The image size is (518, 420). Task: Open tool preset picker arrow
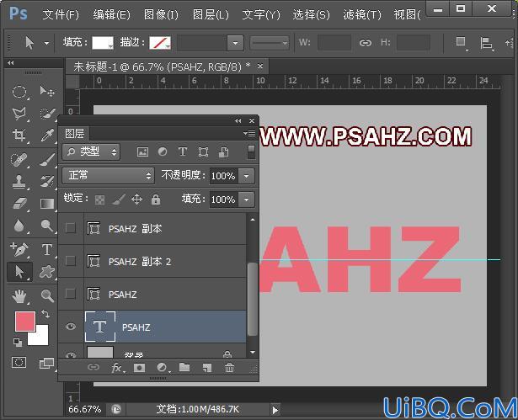(46, 43)
